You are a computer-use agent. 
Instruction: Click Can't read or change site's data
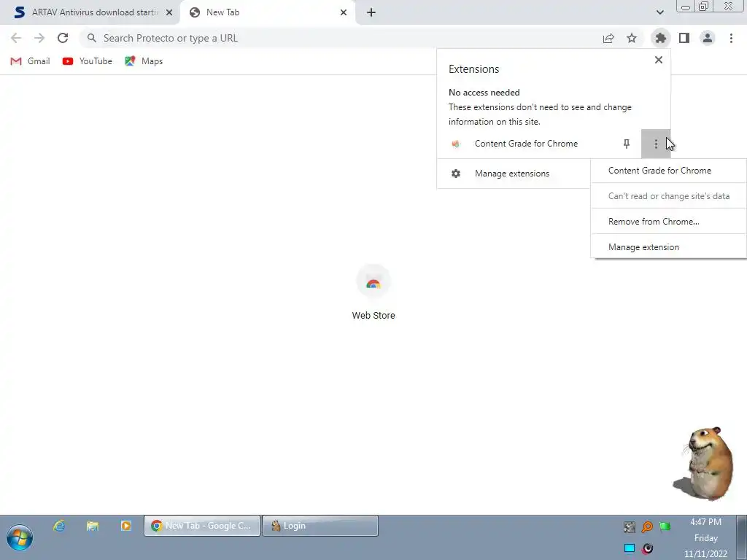click(x=668, y=196)
